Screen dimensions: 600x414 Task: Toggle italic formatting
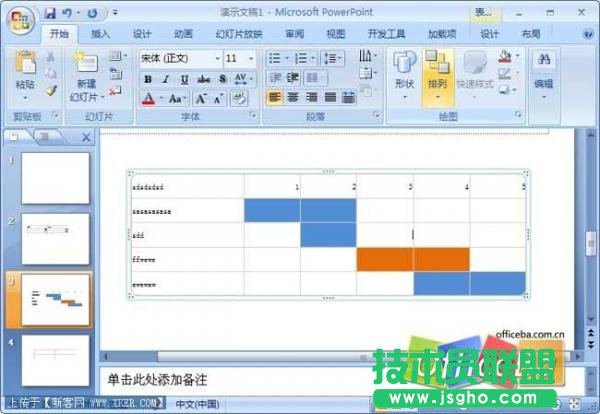(x=166, y=79)
